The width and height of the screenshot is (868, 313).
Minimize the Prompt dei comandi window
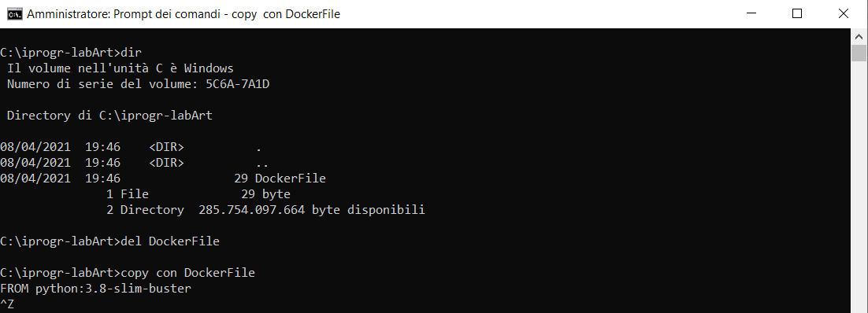pyautogui.click(x=751, y=14)
